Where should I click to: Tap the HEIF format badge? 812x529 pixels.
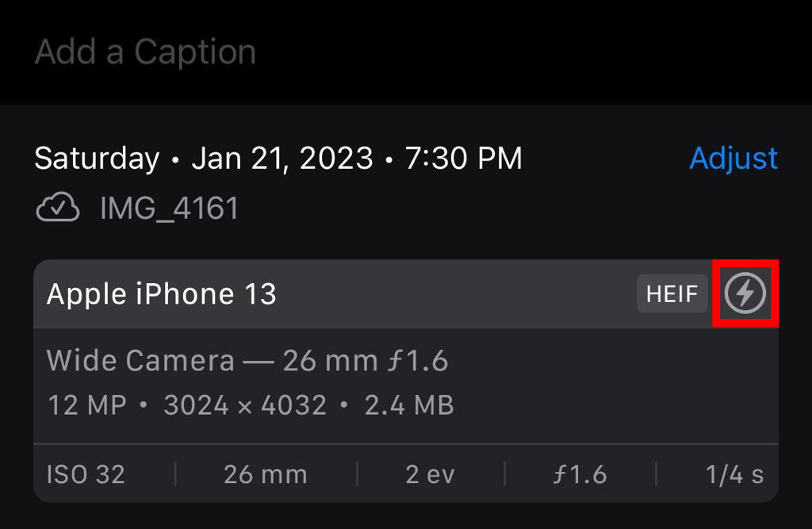(672, 294)
